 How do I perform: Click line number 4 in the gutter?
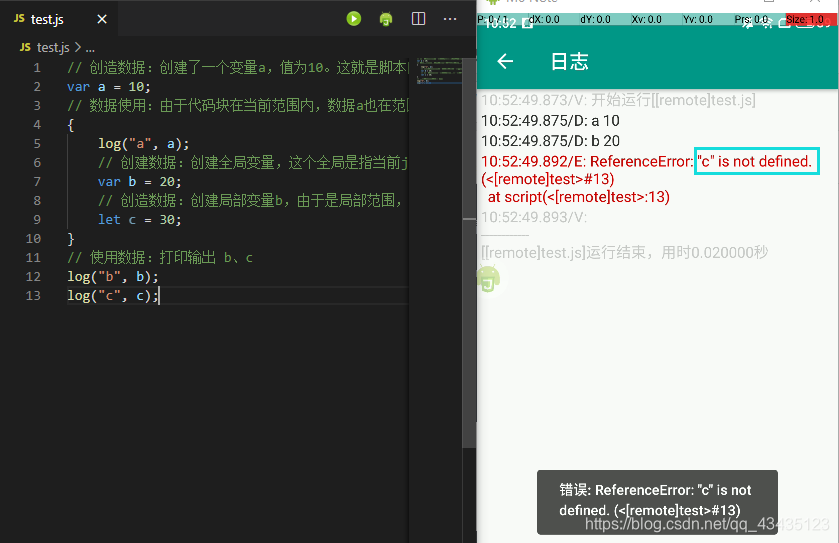37,125
